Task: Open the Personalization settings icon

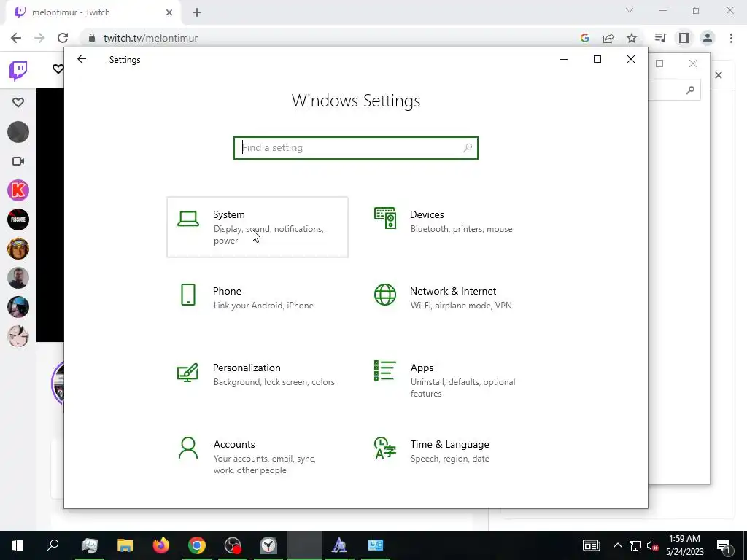Action: [187, 372]
